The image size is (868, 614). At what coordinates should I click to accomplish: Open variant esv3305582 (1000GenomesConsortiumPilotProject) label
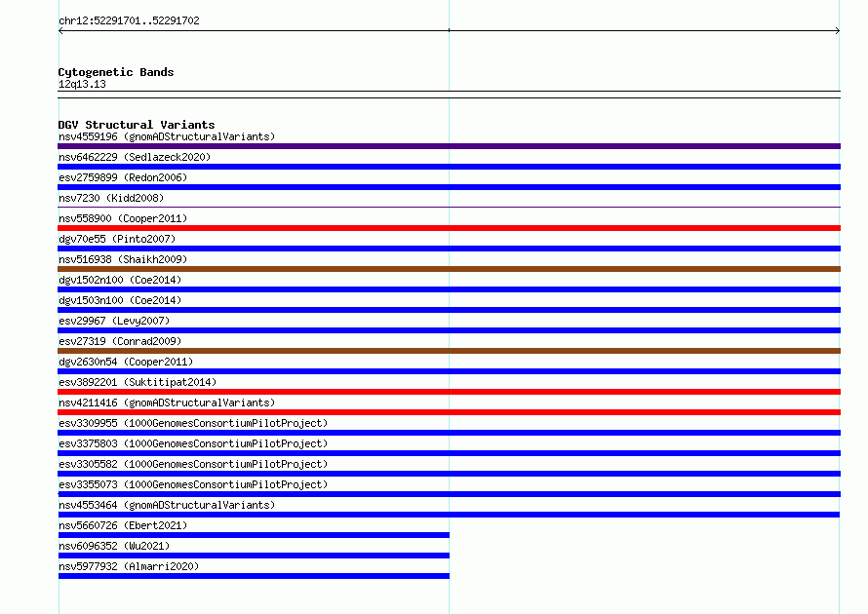click(x=193, y=464)
